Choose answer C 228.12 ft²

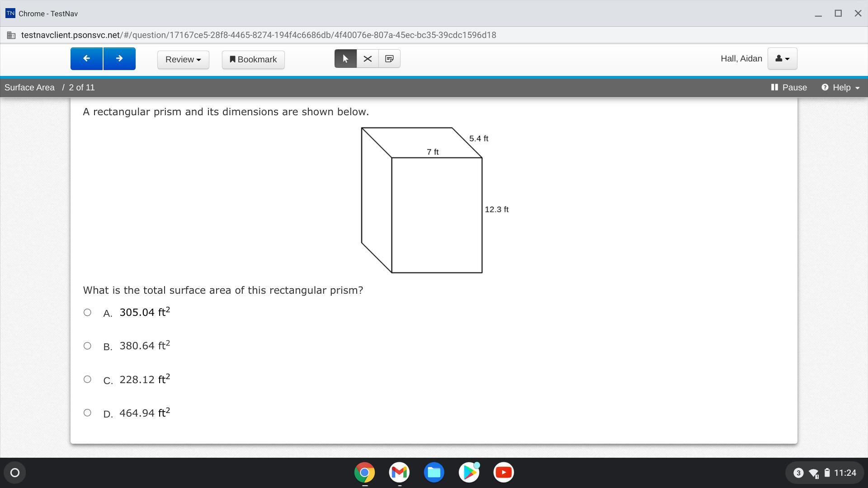(87, 379)
